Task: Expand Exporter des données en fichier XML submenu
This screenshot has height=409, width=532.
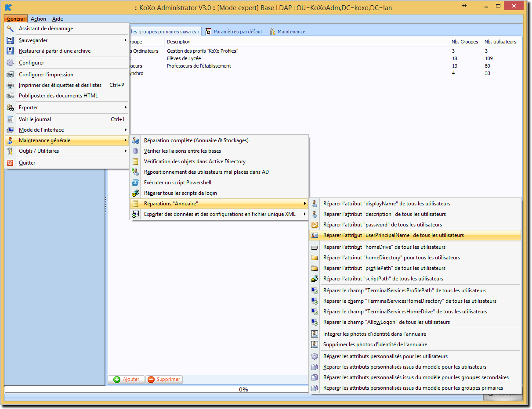Action: coord(218,214)
